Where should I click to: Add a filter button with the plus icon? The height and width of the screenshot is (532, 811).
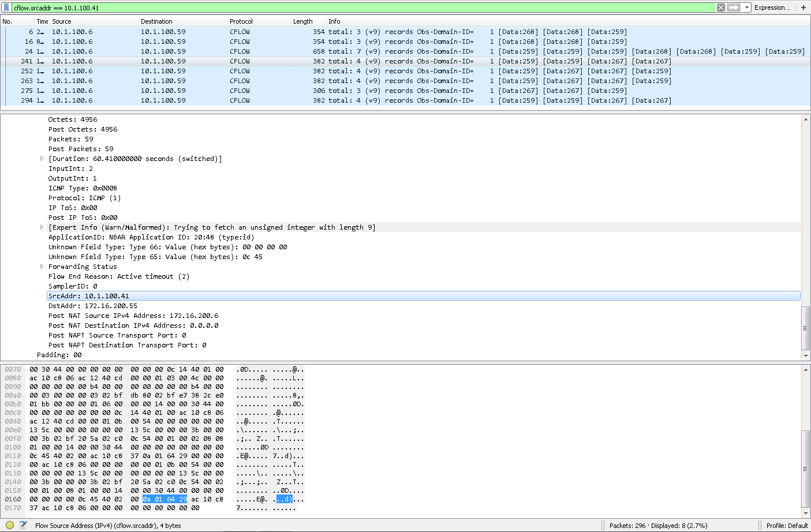pyautogui.click(x=803, y=8)
